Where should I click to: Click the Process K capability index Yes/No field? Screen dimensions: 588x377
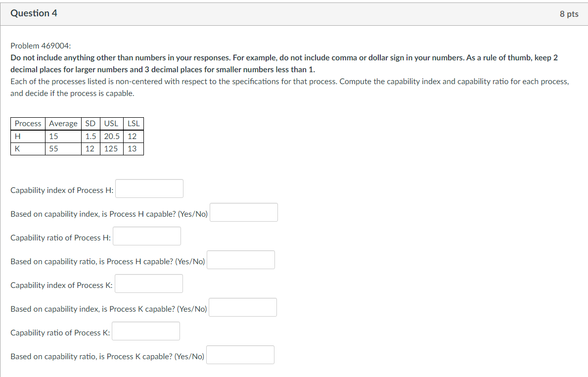[242, 307]
